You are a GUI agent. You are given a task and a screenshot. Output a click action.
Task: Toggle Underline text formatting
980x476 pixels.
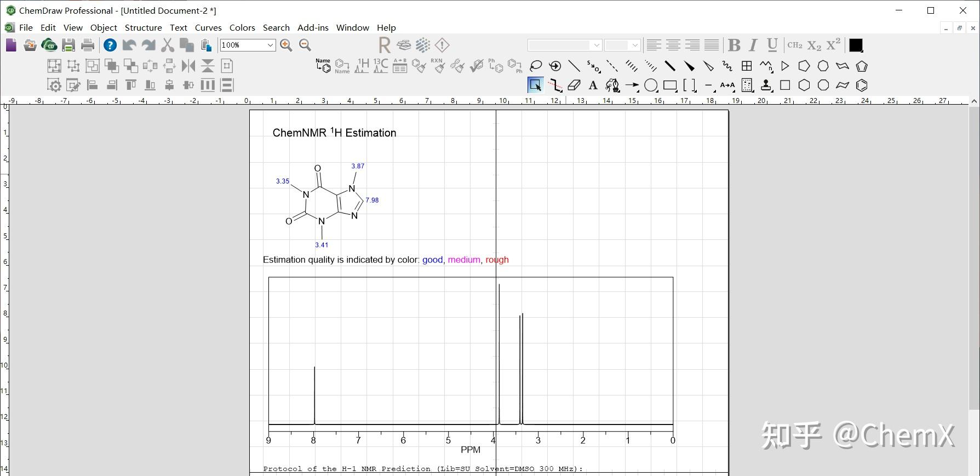coord(772,45)
